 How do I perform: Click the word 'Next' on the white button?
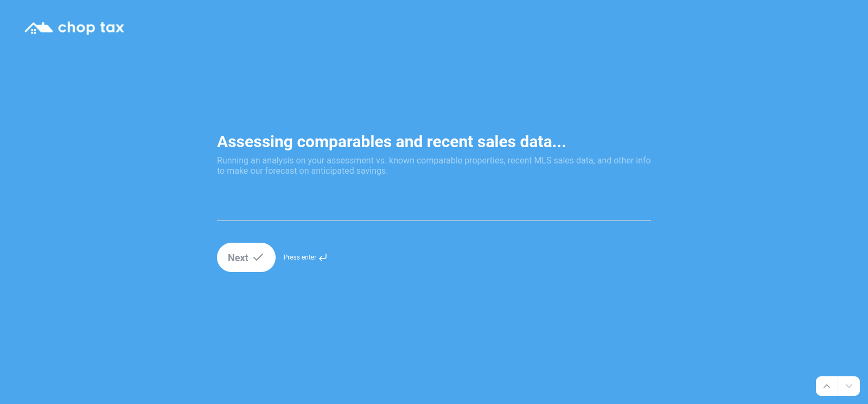pyautogui.click(x=238, y=258)
